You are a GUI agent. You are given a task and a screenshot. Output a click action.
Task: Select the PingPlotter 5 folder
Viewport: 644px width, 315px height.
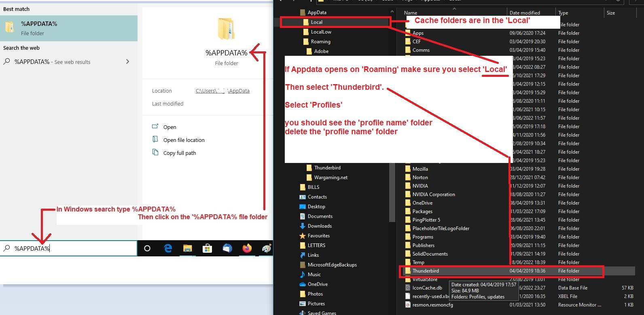[426, 220]
